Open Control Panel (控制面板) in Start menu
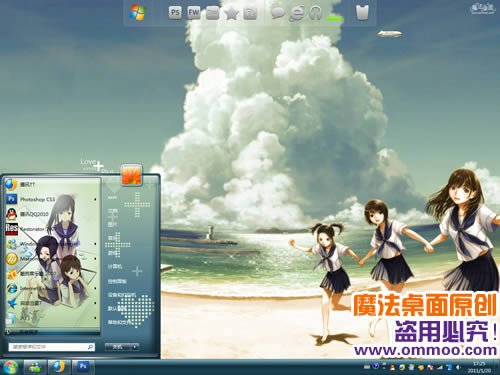Screen dimensions: 500x375 point(117,281)
